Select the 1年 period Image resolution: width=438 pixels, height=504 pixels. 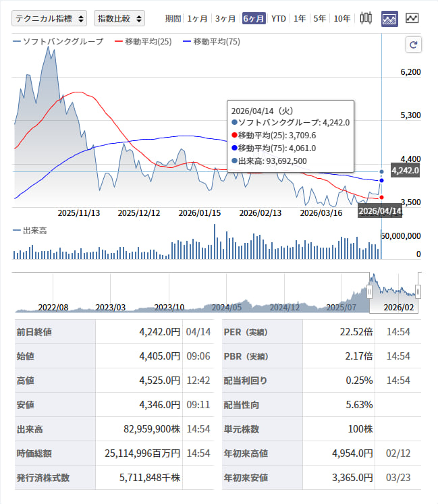[300, 19]
